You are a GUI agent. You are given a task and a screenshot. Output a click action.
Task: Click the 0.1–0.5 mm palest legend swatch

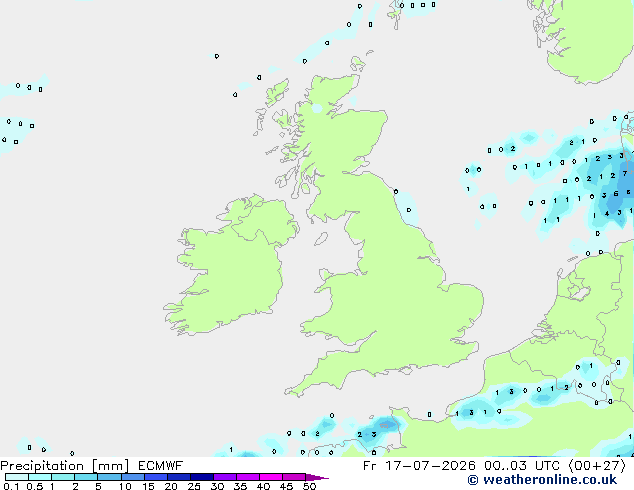(x=17, y=477)
